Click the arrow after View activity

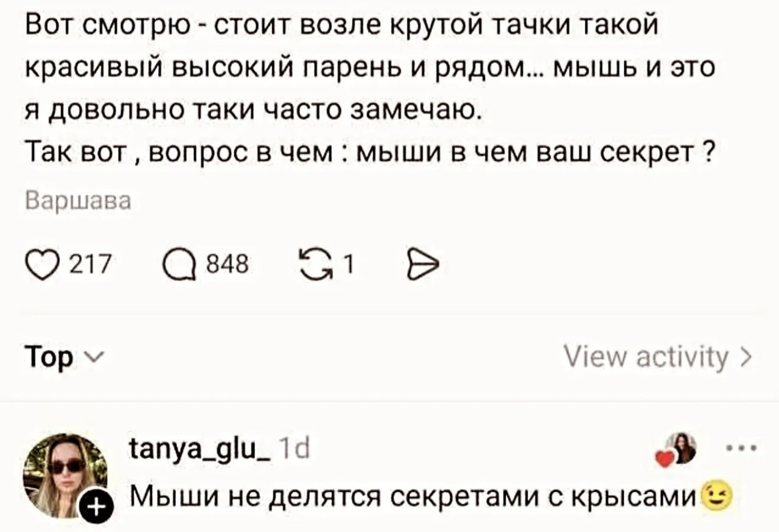(747, 356)
